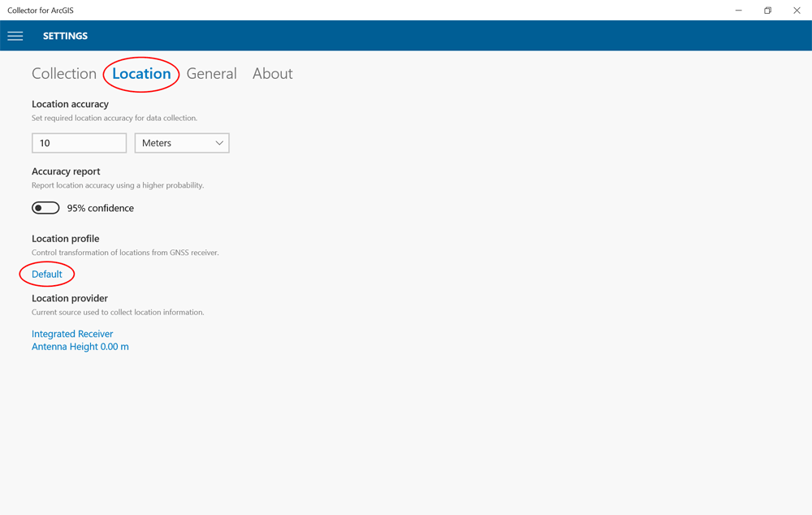Click 'Current source used to collect' description
Screen dimensions: 812x515
[118, 313]
